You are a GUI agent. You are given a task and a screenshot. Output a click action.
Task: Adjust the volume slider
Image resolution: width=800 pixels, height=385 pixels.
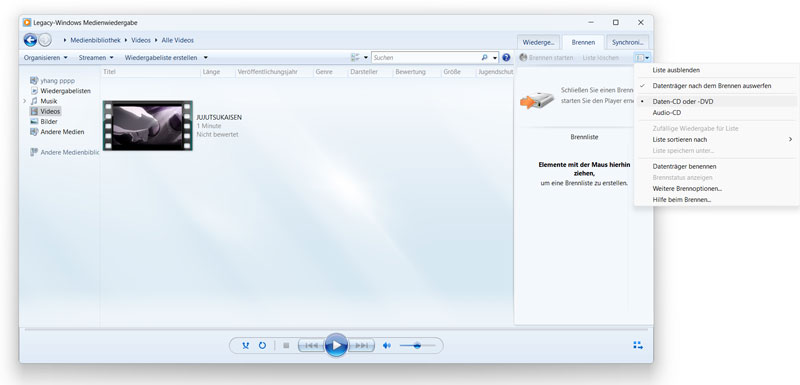[417, 345]
